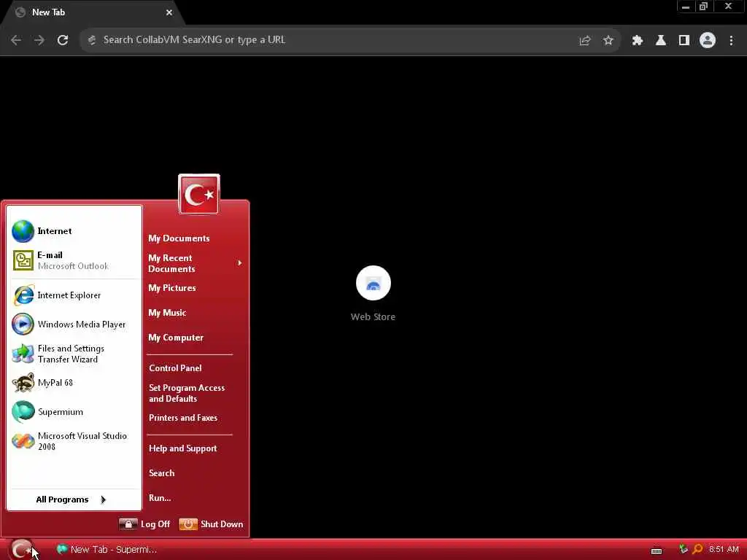This screenshot has width=747, height=560.
Task: Open Set Program Access and Defaults
Action: pyautogui.click(x=187, y=393)
